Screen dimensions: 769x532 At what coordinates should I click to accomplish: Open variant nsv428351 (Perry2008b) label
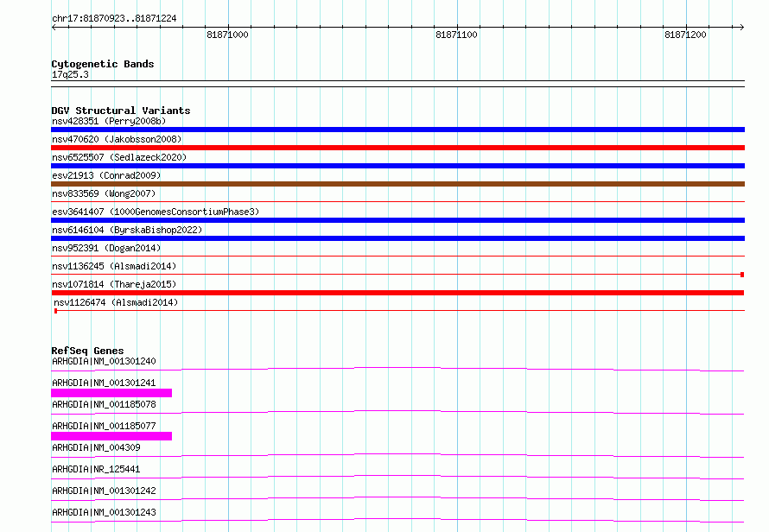point(109,121)
